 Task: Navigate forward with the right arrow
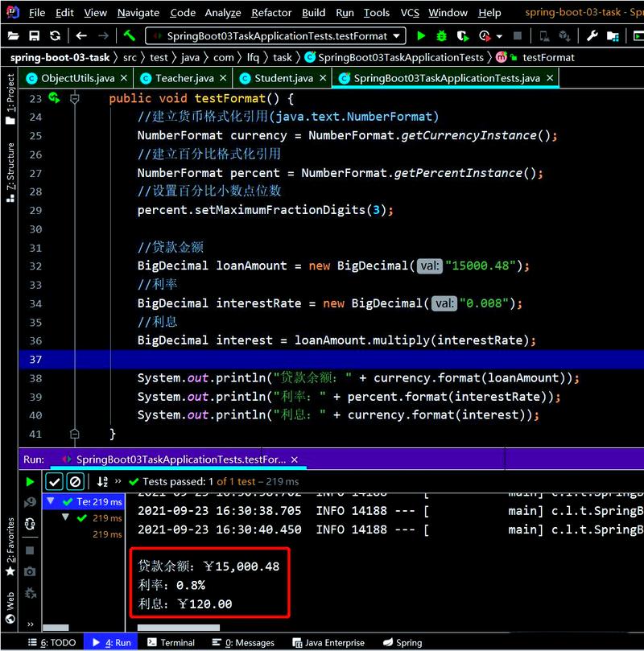pyautogui.click(x=103, y=36)
